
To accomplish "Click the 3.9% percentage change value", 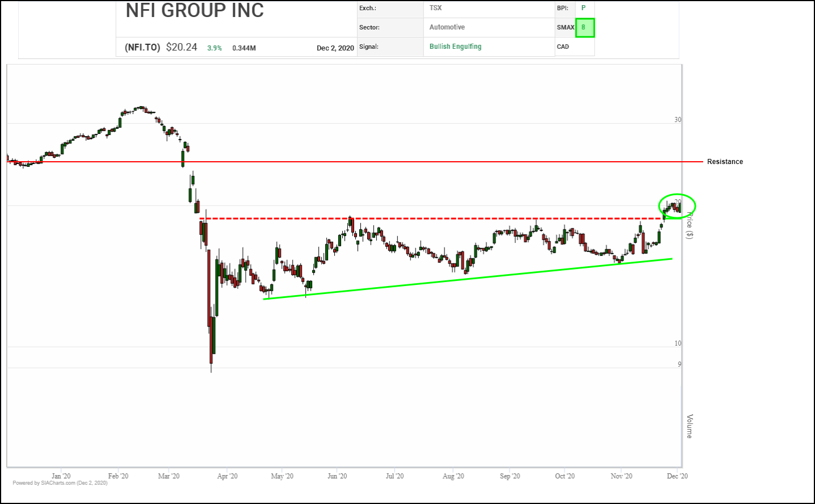I will point(215,48).
